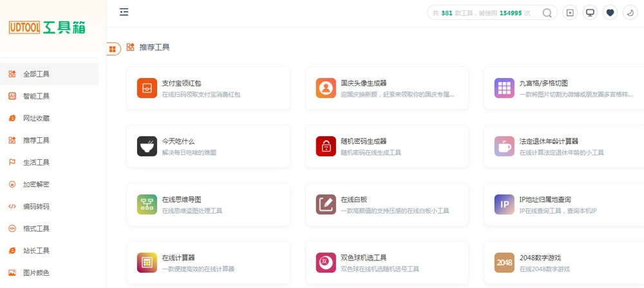
Task: Click description IP在线查询工具，查询本机IP
Action: pyautogui.click(x=558, y=211)
